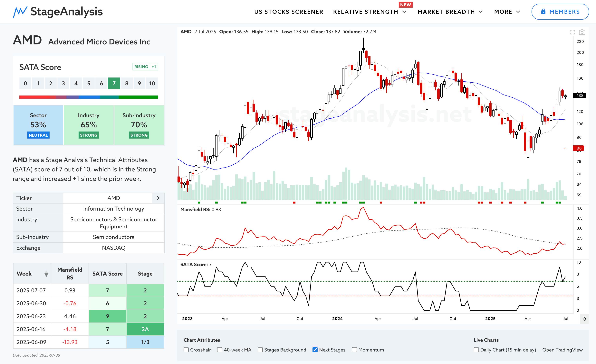Click the Mansfield RS column header

(x=70, y=273)
